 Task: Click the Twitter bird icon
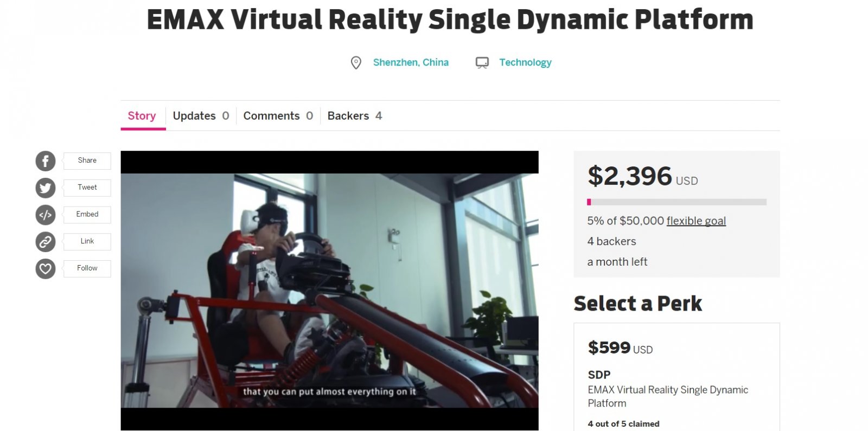click(x=46, y=188)
